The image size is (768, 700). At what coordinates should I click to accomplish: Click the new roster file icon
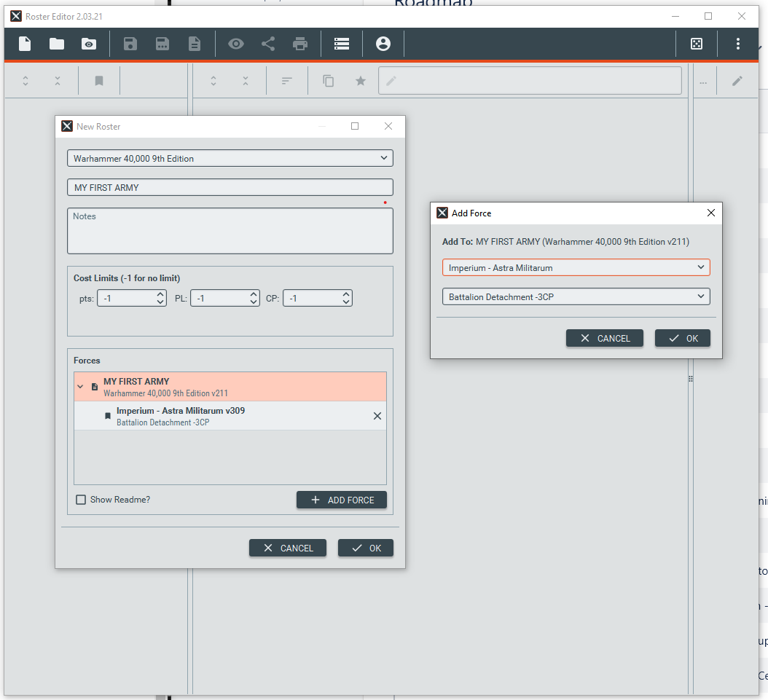click(x=25, y=44)
